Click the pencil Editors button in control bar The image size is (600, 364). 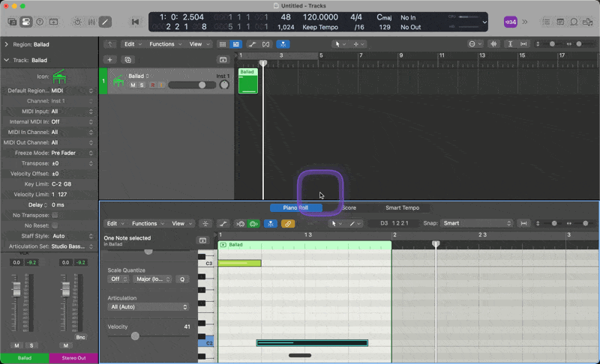(105, 22)
